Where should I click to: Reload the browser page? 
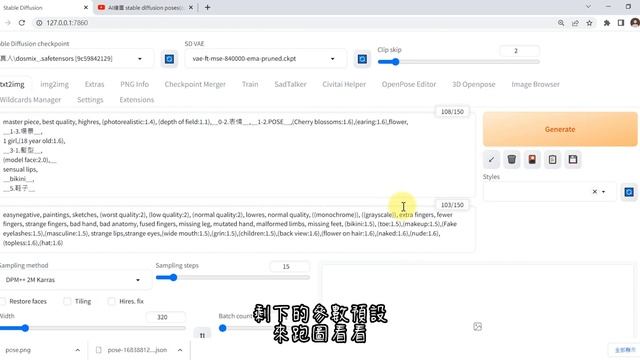pyautogui.click(x=22, y=23)
